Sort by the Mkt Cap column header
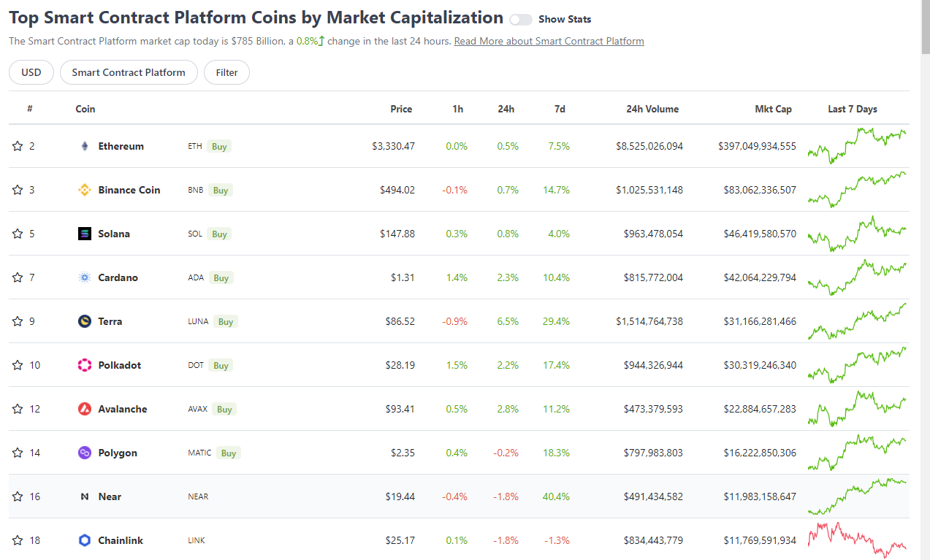This screenshot has width=930, height=560. click(x=773, y=109)
